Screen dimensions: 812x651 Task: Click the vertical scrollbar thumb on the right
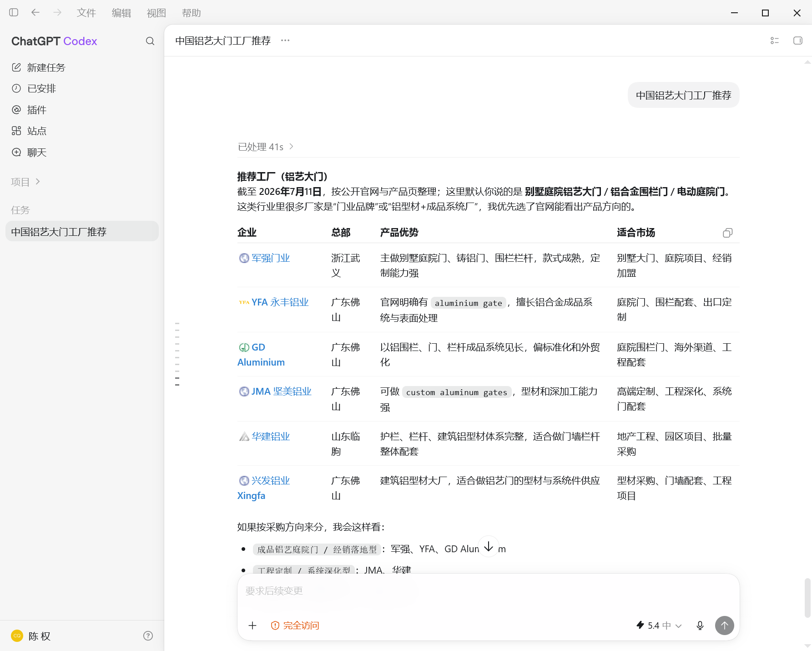click(x=807, y=598)
